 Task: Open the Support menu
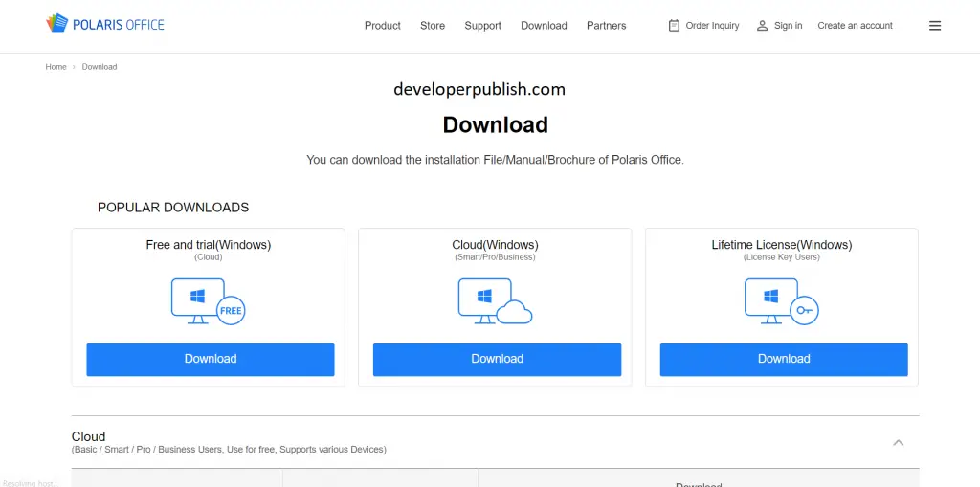point(482,26)
